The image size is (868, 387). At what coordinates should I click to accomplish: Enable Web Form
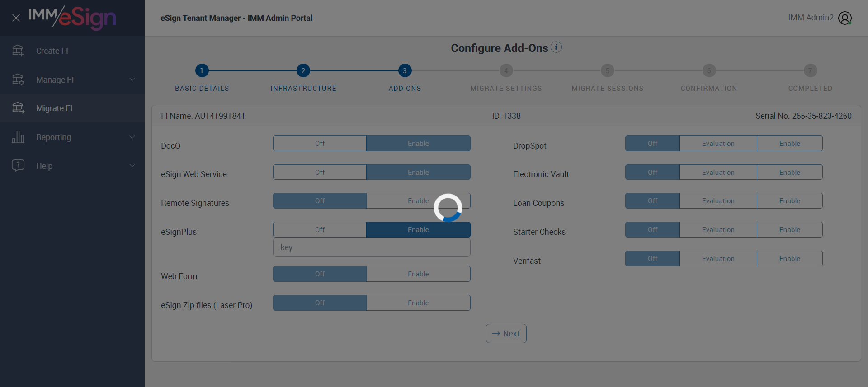point(418,274)
